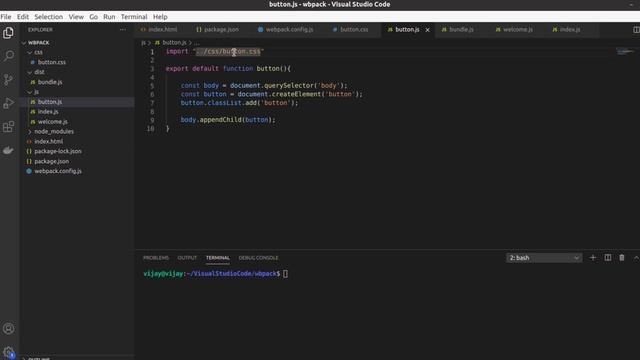Split the terminal panel
The image size is (640, 360).
coord(608,258)
